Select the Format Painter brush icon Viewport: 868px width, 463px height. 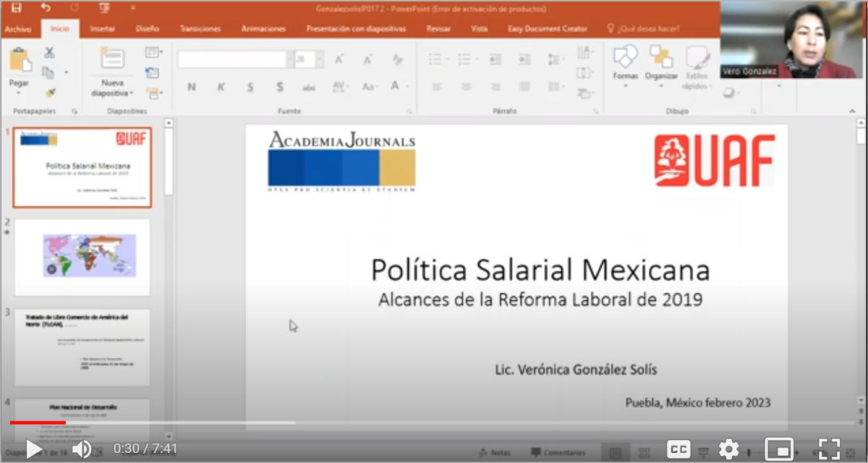tap(49, 93)
